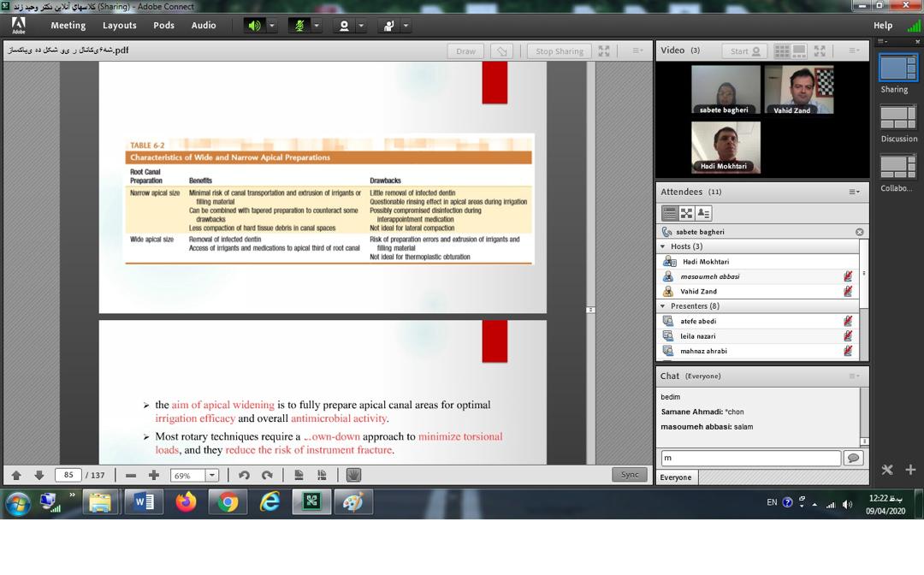
Task: Zoom in with the plus icon
Action: (x=154, y=475)
